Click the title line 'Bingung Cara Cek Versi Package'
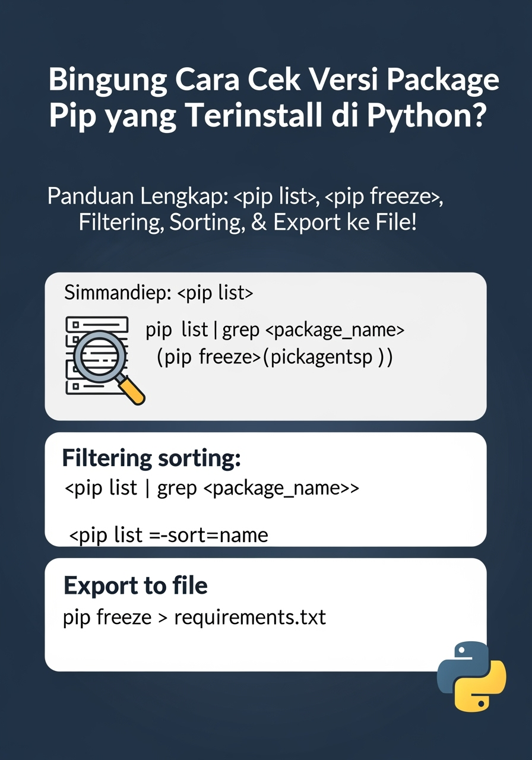Image resolution: width=532 pixels, height=760 pixels. click(x=274, y=80)
